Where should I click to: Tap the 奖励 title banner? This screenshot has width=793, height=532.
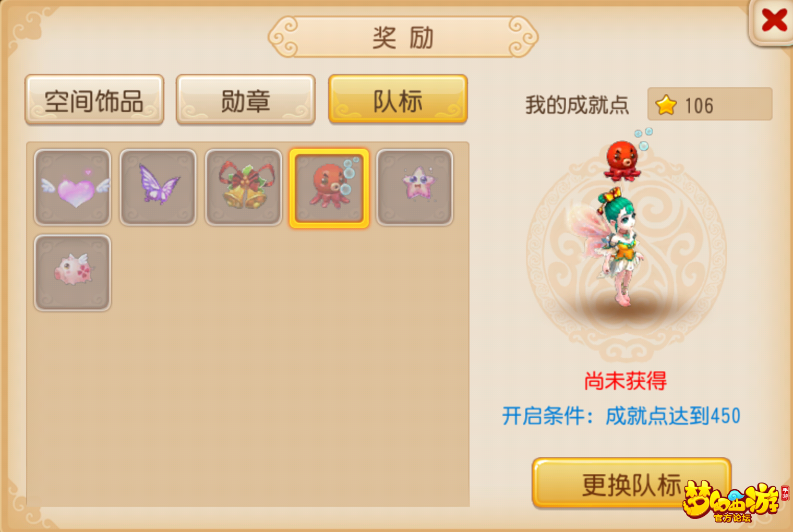pyautogui.click(x=403, y=38)
